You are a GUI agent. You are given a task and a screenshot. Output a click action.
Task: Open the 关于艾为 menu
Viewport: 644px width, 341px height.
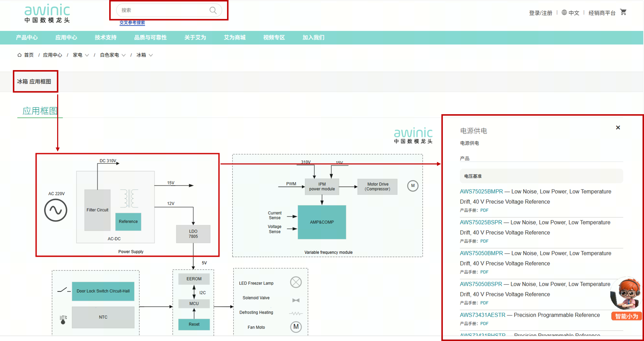coord(195,38)
